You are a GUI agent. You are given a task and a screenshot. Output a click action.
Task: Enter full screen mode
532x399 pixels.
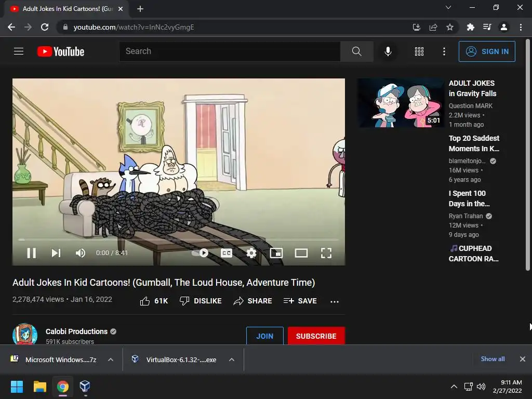point(326,253)
